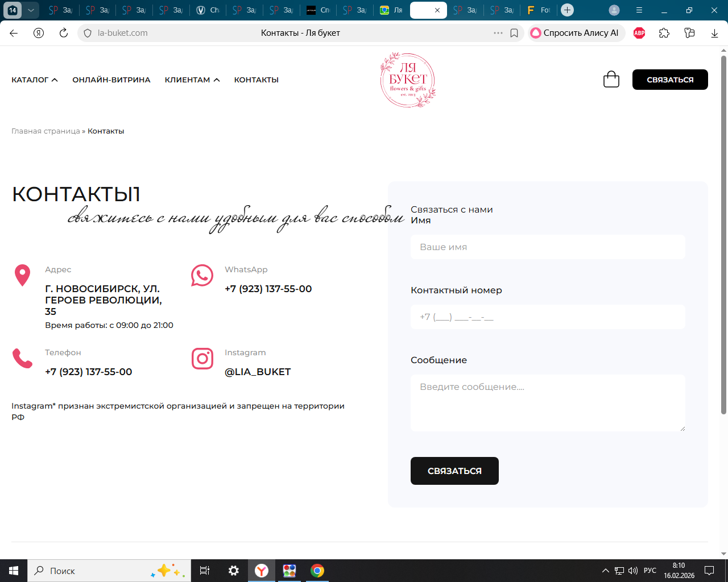Open the colorful app icon in taskbar
This screenshot has height=582, width=728.
pos(289,571)
